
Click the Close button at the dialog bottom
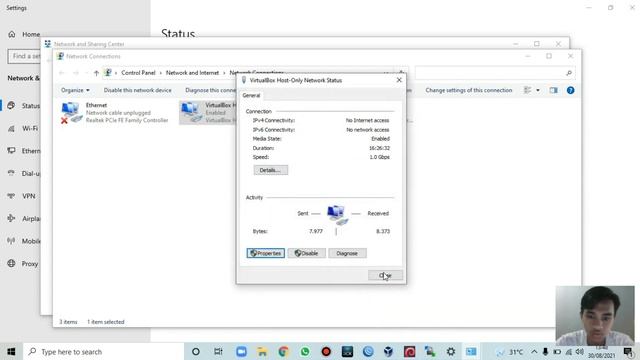tap(385, 275)
